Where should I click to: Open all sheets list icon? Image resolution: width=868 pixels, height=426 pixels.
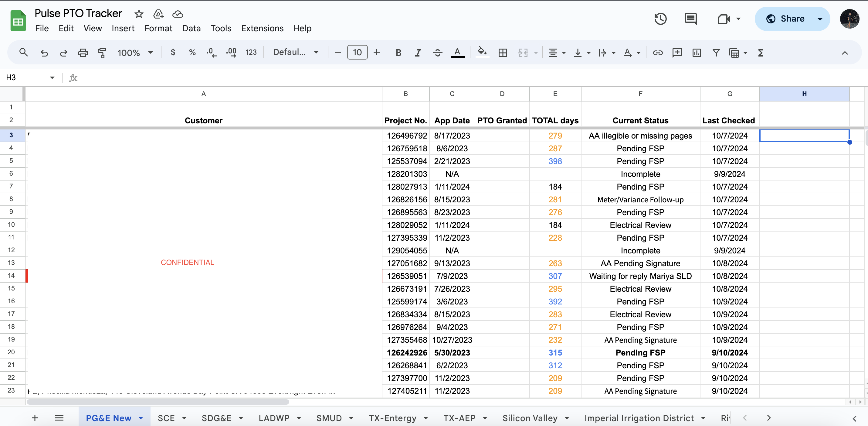point(59,418)
